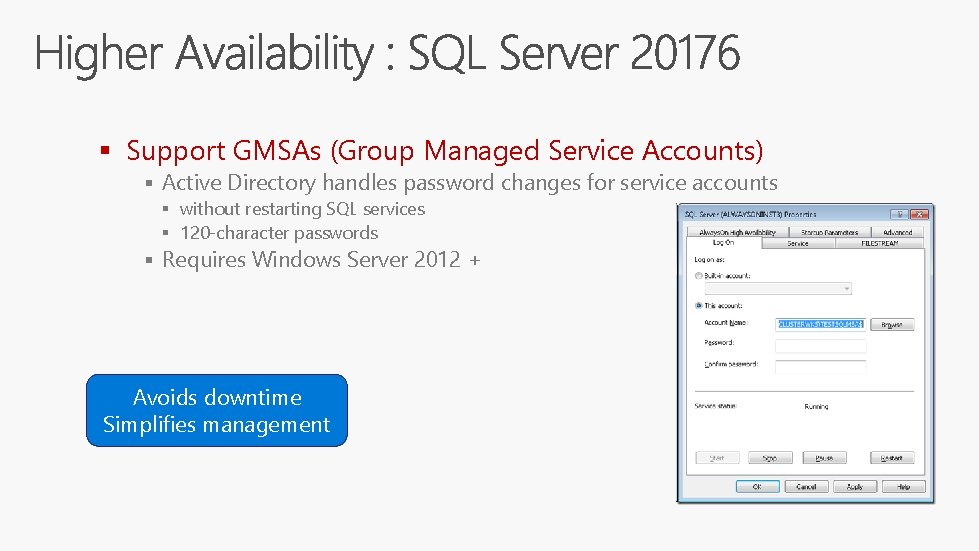Select the Built-in account radio button
Screen dimensions: 979x551
(x=699, y=276)
